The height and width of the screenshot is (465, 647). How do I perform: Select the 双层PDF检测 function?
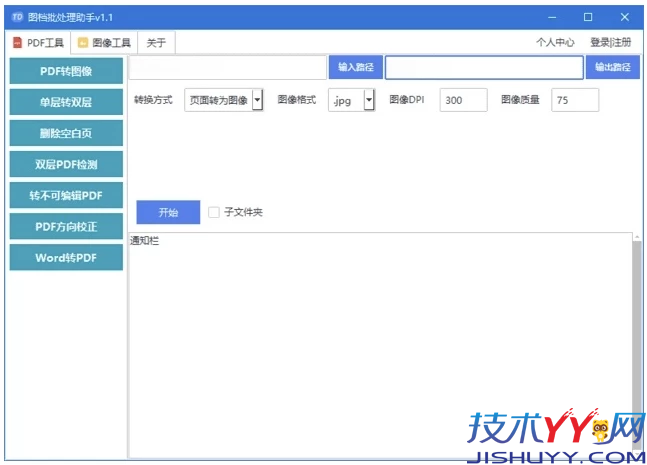point(66,164)
